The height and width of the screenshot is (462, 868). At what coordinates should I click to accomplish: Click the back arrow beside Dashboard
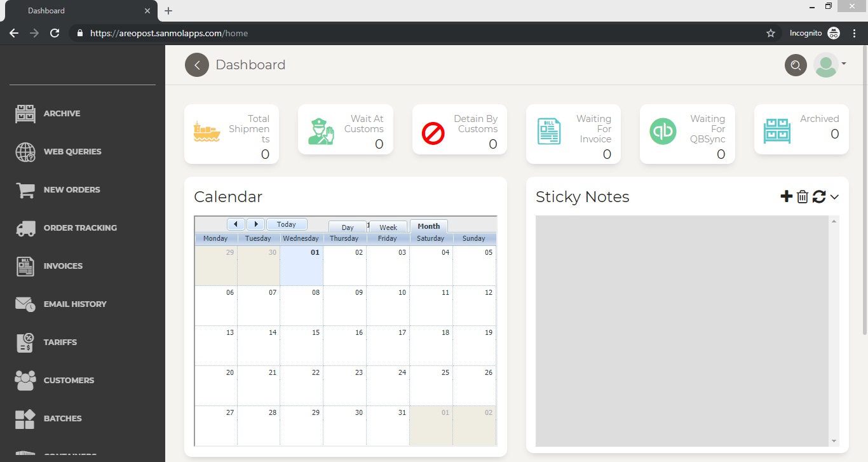(197, 65)
